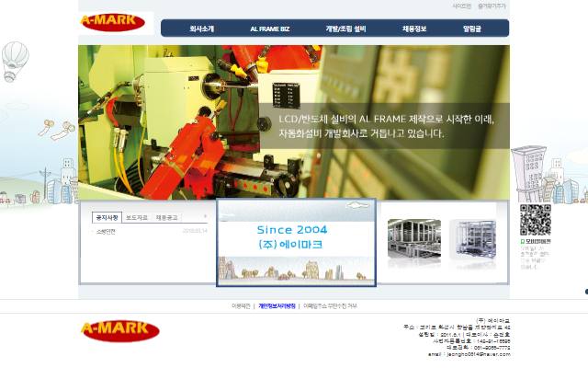Click the 즐겨찾기추가 link at top
Image resolution: width=588 pixels, height=368 pixels.
pyautogui.click(x=492, y=6)
